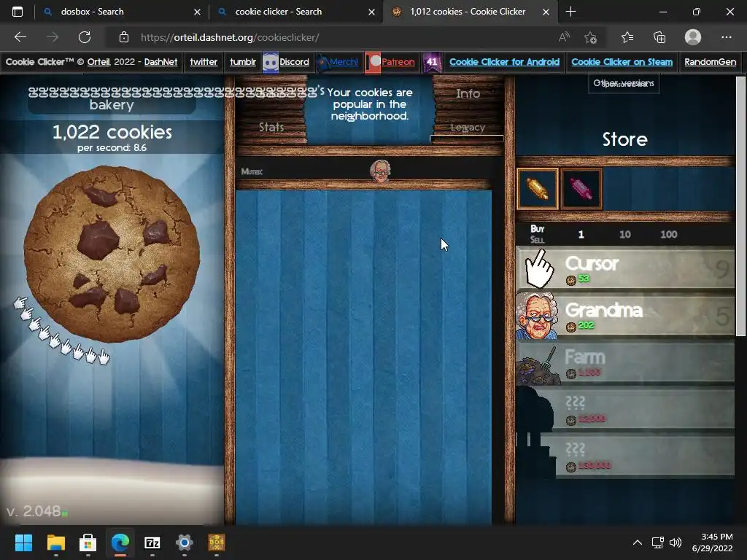This screenshot has width=747, height=560.
Task: Open the Info menu
Action: click(x=468, y=94)
